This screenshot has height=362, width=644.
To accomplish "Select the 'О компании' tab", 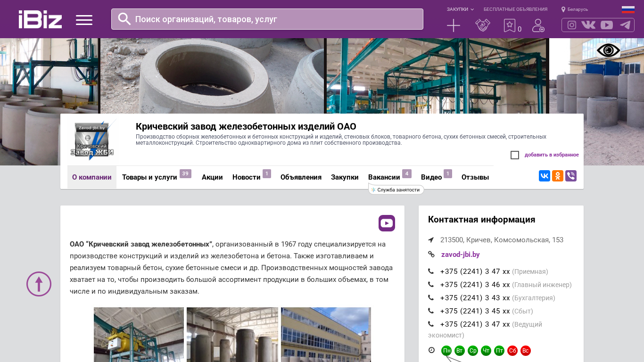I will click(x=92, y=177).
